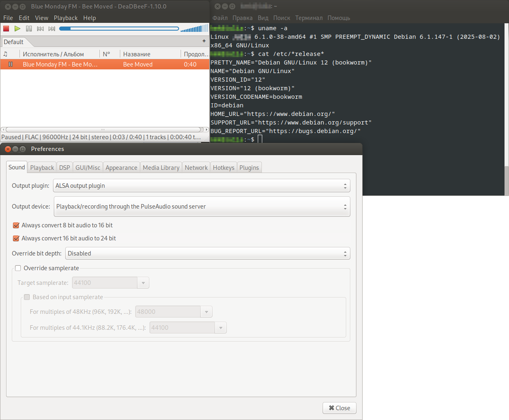The width and height of the screenshot is (509, 420).
Task: Disable Always convert 8 bit to 16 bit
Action: coord(16,225)
